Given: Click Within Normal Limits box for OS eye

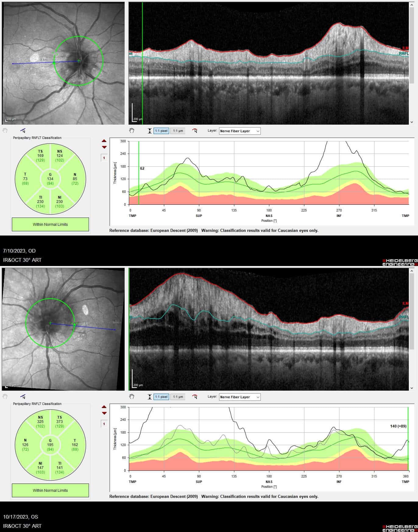Looking at the screenshot, I should [50, 491].
